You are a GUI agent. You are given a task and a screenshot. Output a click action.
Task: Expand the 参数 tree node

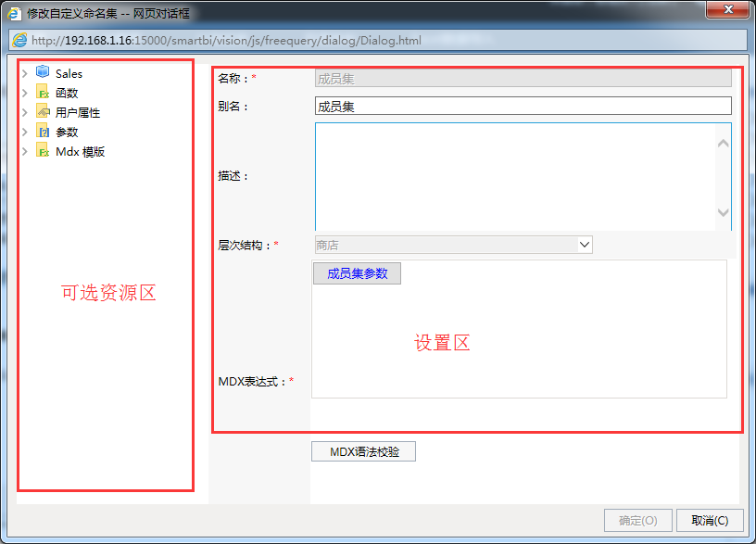(x=25, y=132)
